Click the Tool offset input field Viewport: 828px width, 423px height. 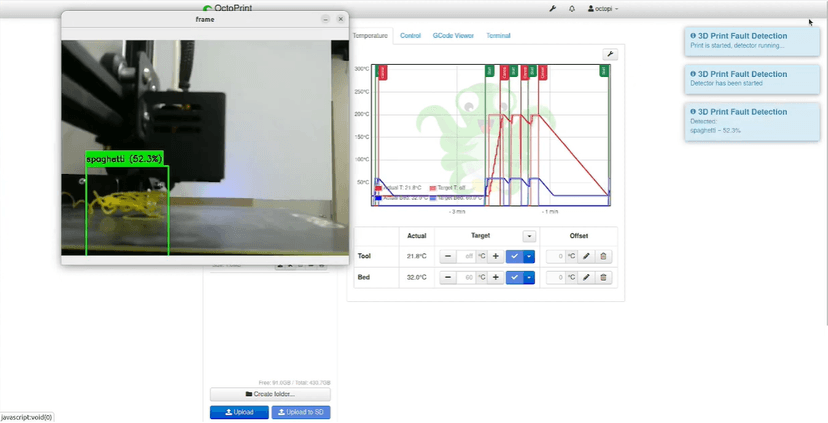[556, 256]
